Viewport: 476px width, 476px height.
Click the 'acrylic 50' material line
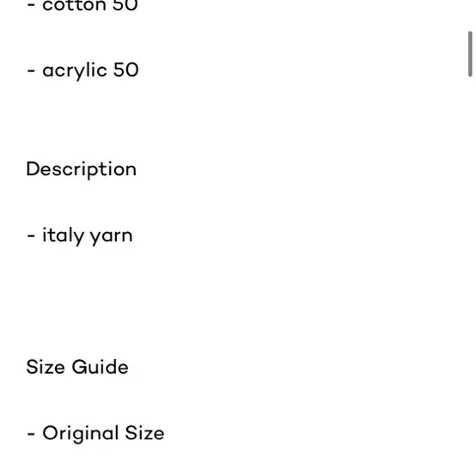point(82,70)
